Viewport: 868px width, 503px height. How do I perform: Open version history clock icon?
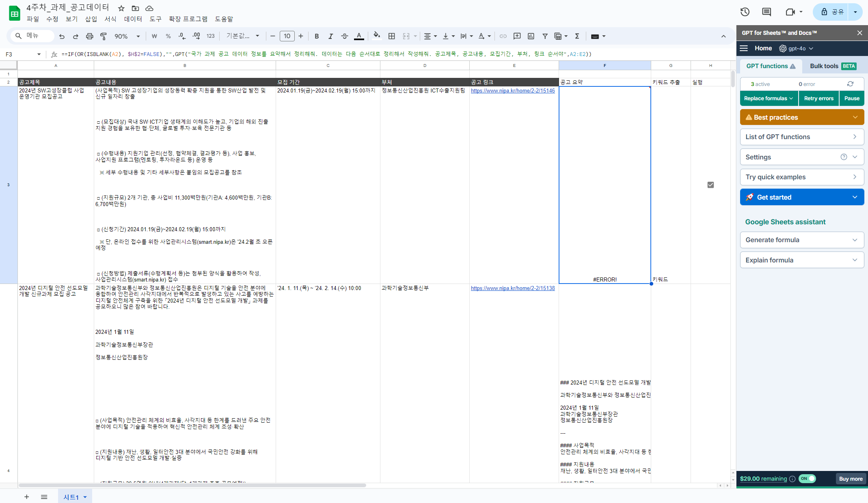[745, 12]
